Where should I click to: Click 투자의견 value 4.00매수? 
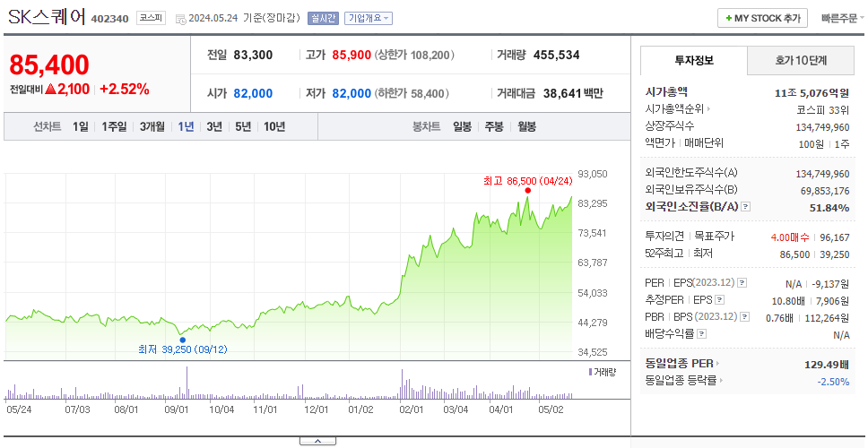point(790,237)
